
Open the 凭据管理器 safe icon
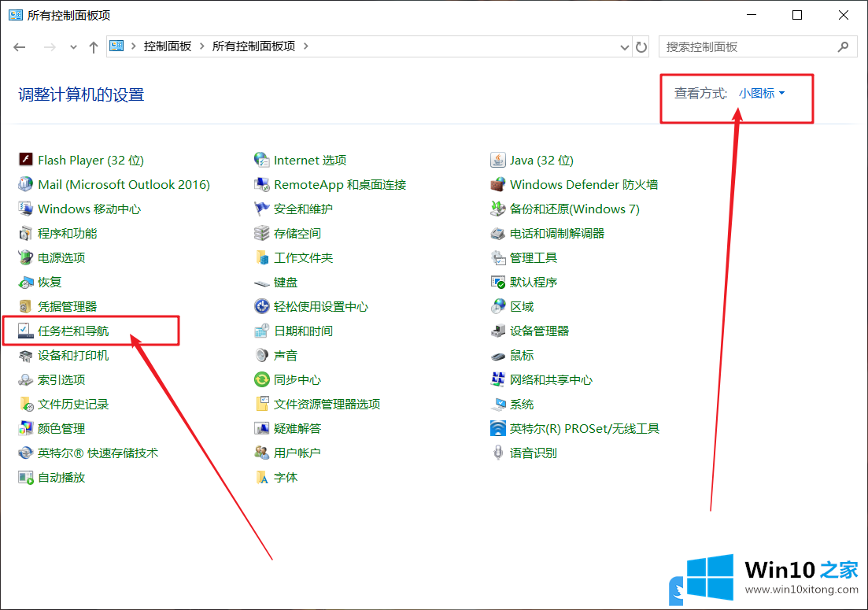click(25, 307)
